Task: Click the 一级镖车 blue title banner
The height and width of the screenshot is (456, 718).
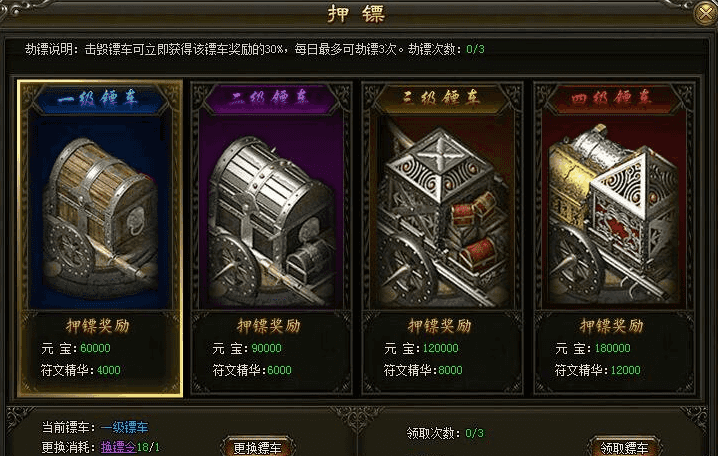Action: coord(100,98)
